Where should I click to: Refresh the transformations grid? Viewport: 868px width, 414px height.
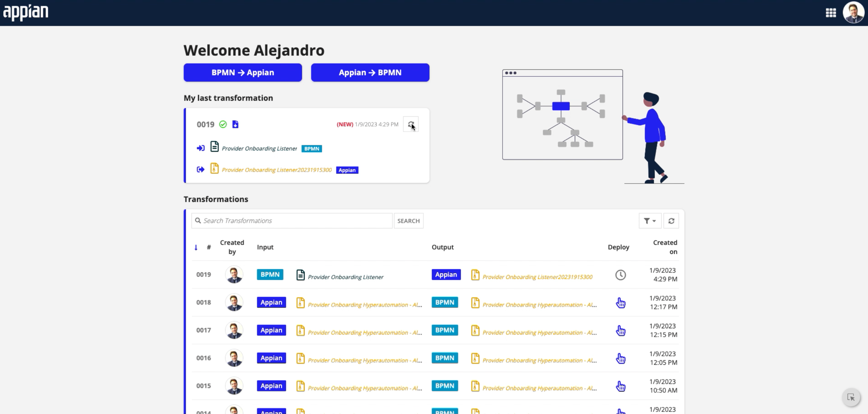coord(671,221)
